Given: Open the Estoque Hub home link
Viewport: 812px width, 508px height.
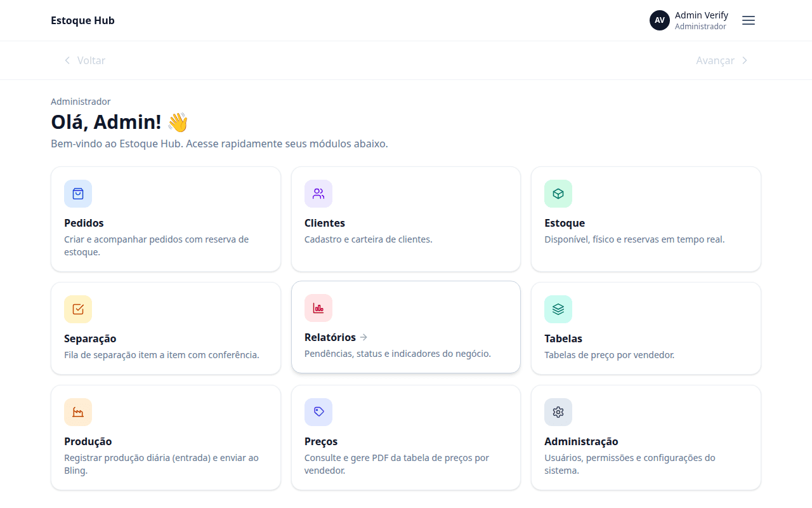Looking at the screenshot, I should click(82, 20).
